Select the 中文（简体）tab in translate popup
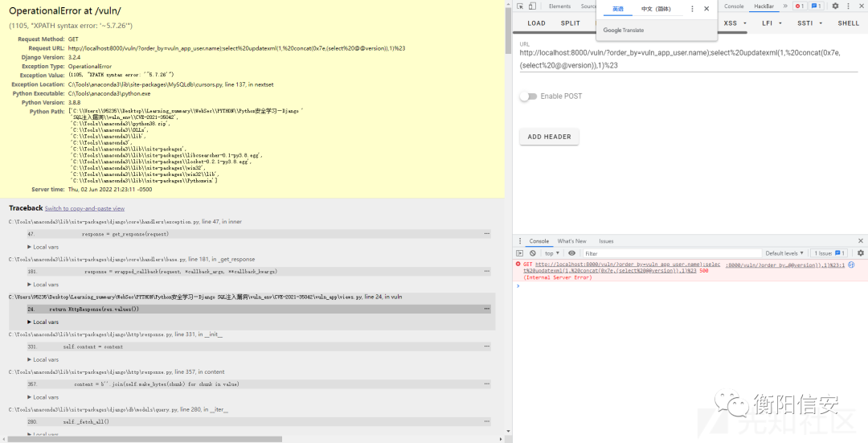The image size is (868, 443). tap(656, 9)
